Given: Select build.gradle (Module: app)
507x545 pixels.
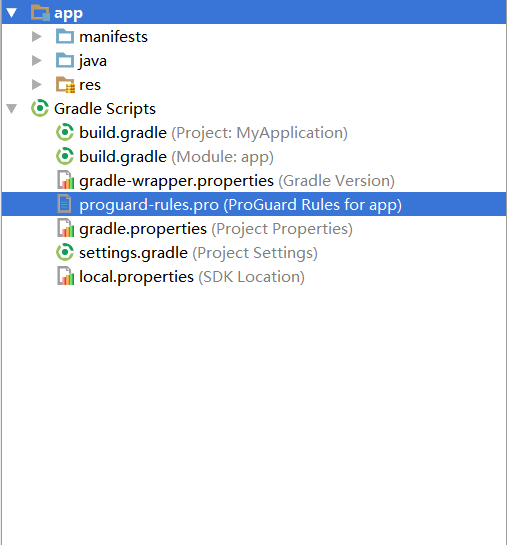Looking at the screenshot, I should 176,157.
